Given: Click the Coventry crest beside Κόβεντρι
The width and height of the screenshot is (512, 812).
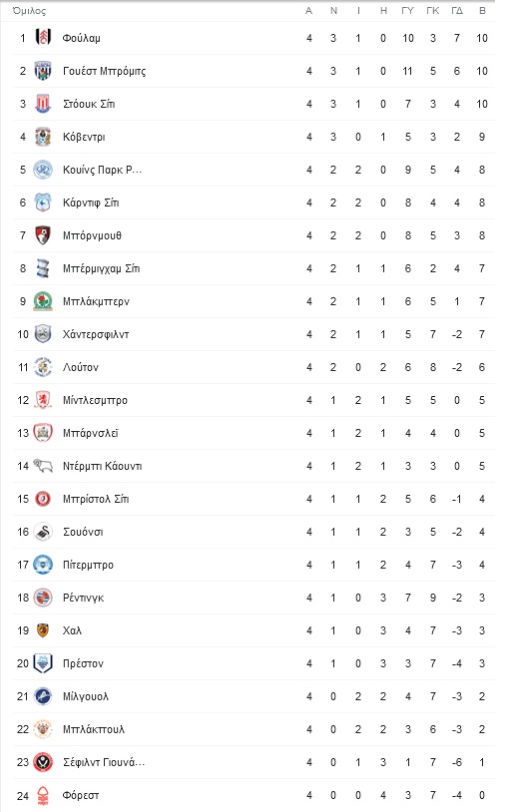Looking at the screenshot, I should point(43,137).
